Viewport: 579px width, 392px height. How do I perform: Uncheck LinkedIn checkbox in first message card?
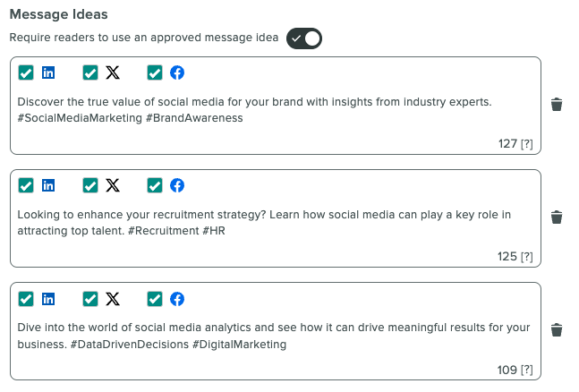tap(26, 72)
